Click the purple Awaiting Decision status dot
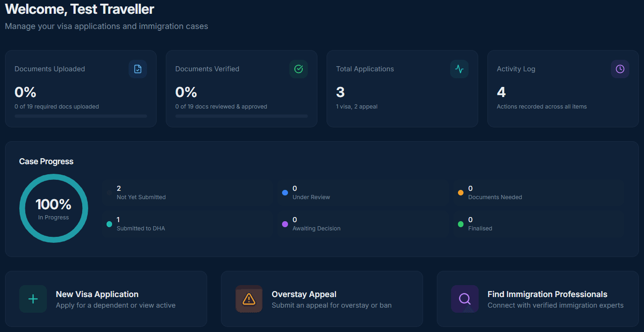 285,224
